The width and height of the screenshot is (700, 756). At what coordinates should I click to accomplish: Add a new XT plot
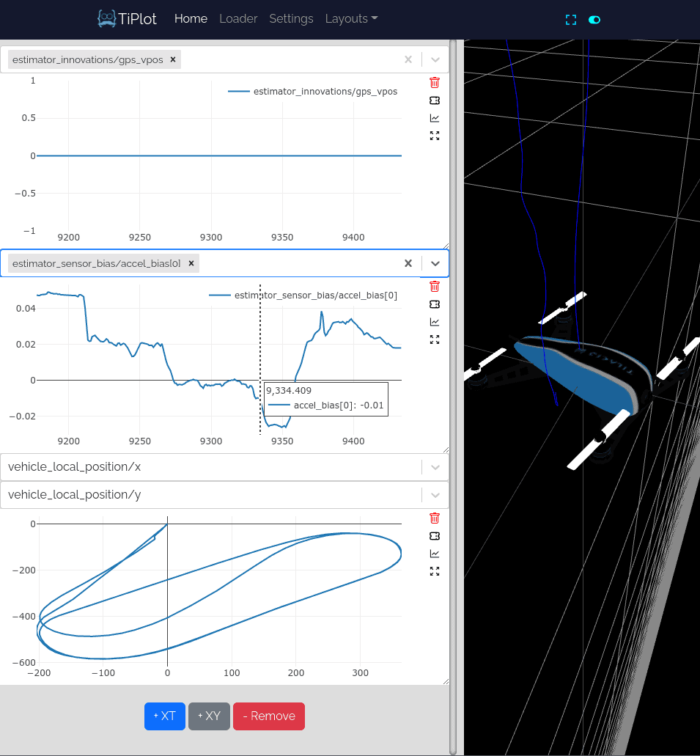165,716
